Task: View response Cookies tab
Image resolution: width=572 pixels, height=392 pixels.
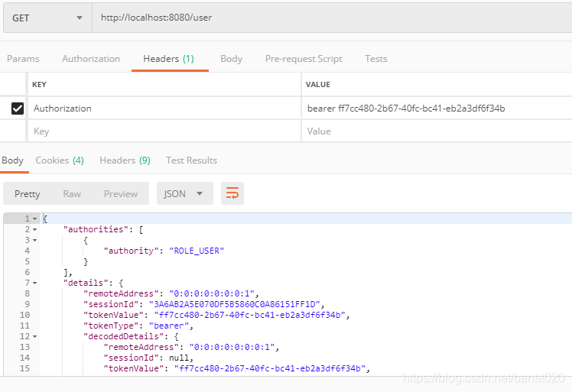Action: coord(60,160)
